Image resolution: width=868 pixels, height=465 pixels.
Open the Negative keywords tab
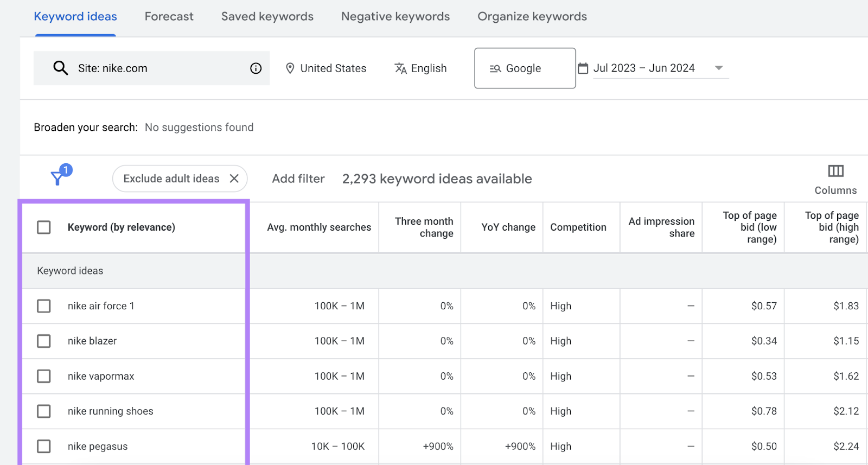tap(395, 16)
